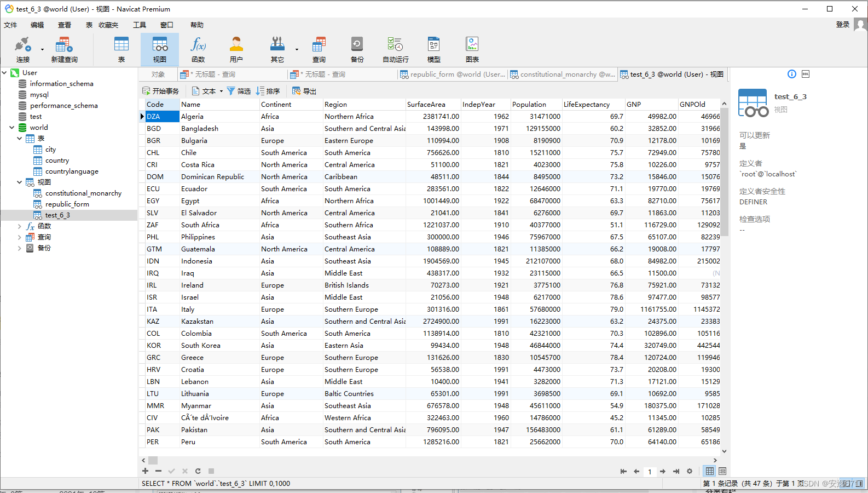This screenshot has height=493, width=868.
Task: Click the horizontal scrollbar thumb
Action: (x=153, y=460)
